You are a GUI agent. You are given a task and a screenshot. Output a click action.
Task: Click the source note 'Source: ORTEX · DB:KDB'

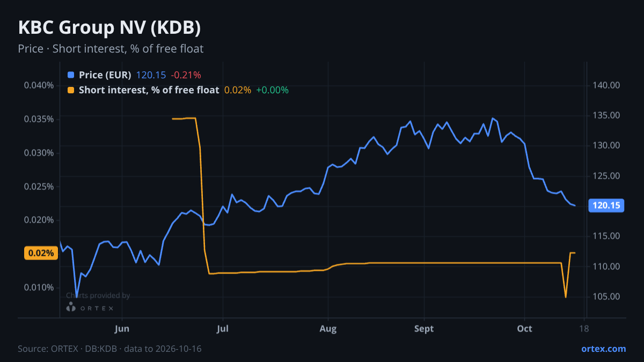[x=68, y=349]
